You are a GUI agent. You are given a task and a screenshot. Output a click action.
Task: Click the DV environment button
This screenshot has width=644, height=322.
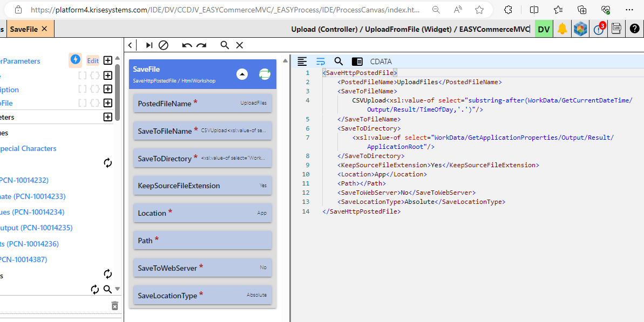pyautogui.click(x=544, y=29)
